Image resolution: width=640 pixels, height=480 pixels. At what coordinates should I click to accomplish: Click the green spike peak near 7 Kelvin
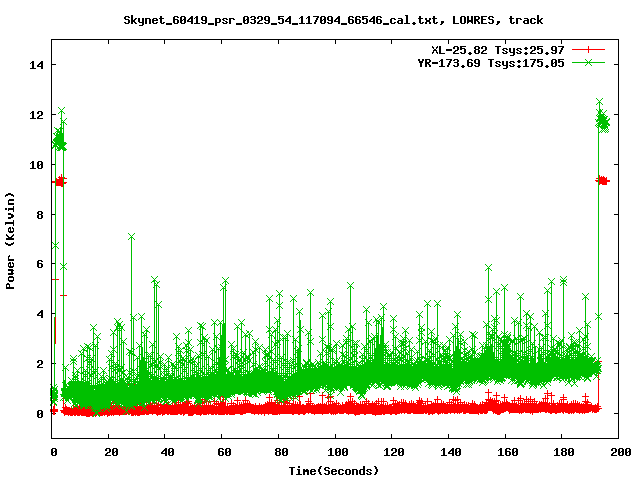(131, 237)
